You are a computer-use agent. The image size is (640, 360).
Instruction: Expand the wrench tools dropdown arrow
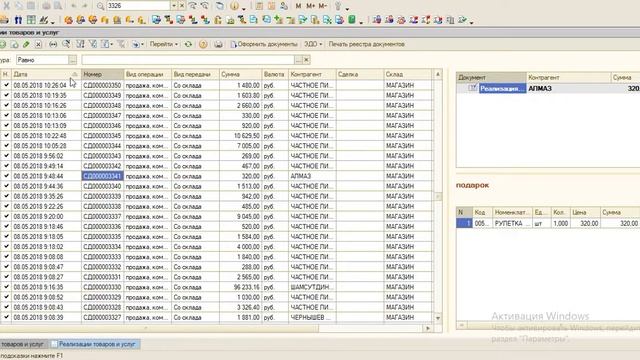point(347,8)
